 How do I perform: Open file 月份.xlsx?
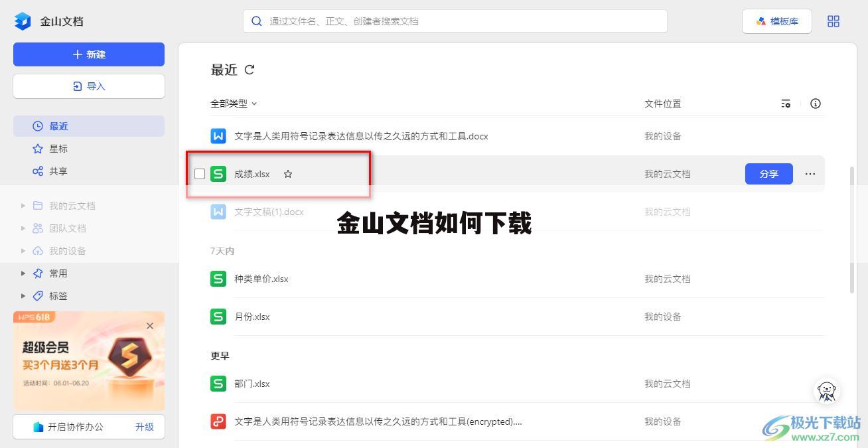(x=252, y=317)
